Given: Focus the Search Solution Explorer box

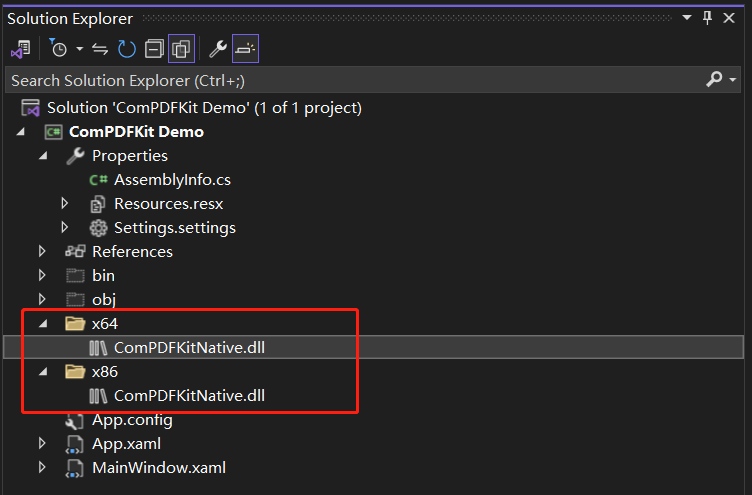Looking at the screenshot, I should [355, 81].
